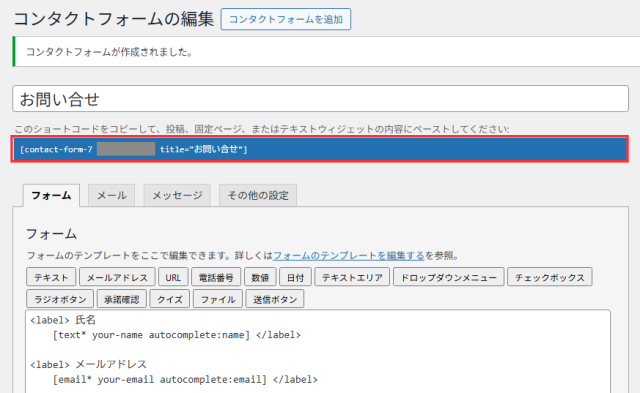Insert a 承諾確認 tag
The width and height of the screenshot is (640, 393).
point(122,299)
